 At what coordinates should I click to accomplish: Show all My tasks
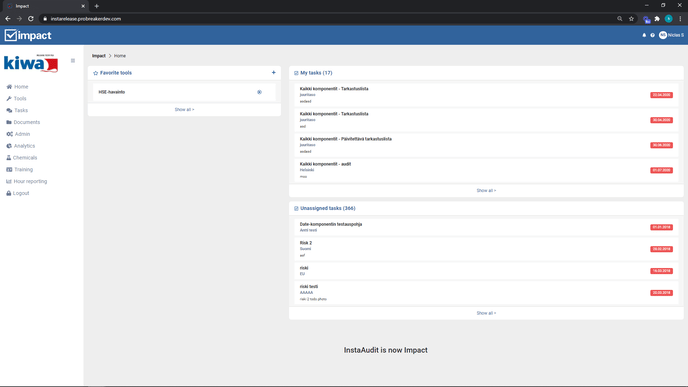click(x=486, y=191)
